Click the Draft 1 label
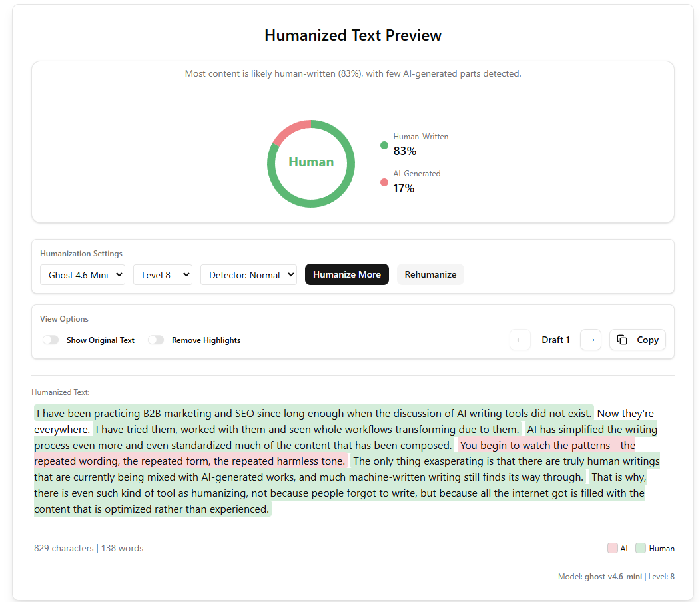The height and width of the screenshot is (602, 700). pos(555,340)
